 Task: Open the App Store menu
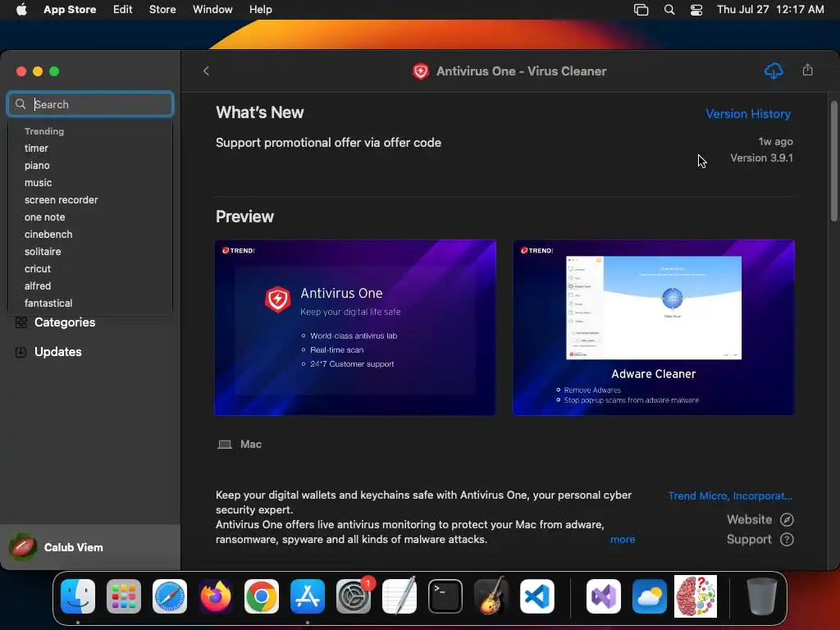click(70, 10)
